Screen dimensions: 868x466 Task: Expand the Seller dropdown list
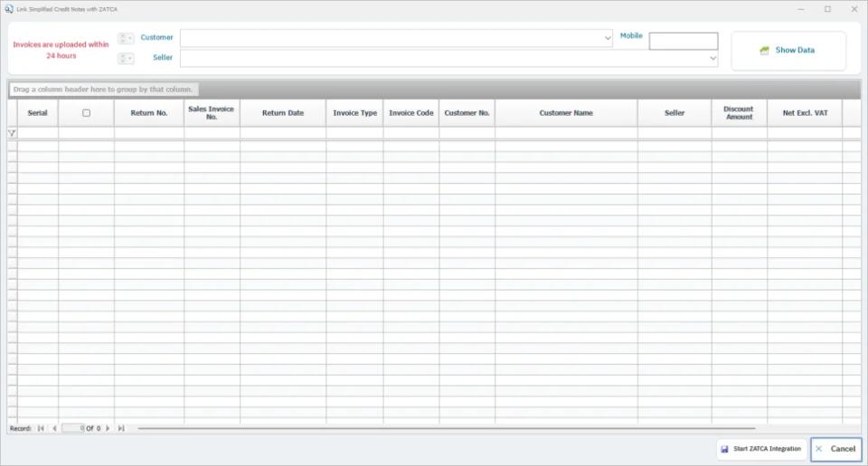[x=712, y=58]
